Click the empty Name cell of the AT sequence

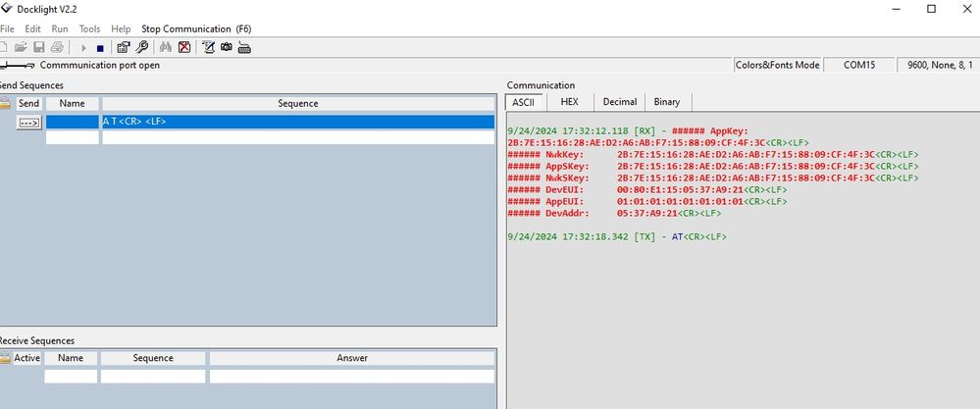click(x=73, y=122)
